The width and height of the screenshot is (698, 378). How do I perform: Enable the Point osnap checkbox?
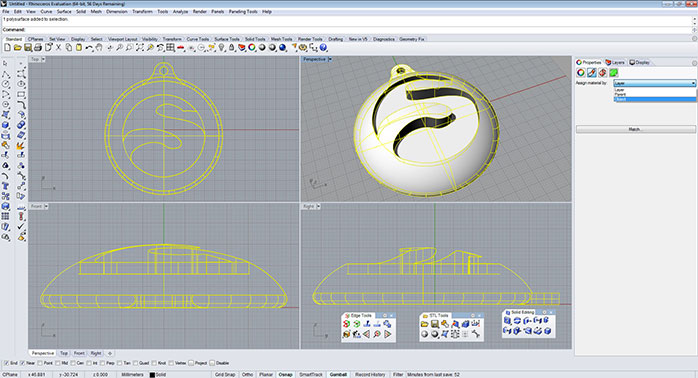tap(39, 363)
